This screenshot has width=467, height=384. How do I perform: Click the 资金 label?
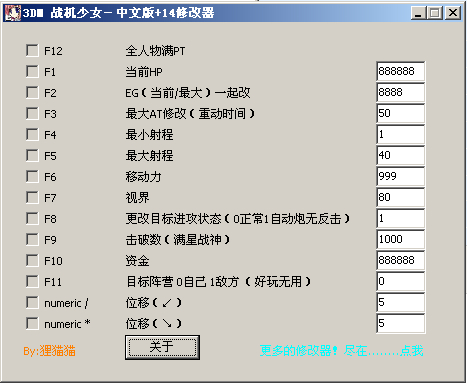[x=137, y=261]
